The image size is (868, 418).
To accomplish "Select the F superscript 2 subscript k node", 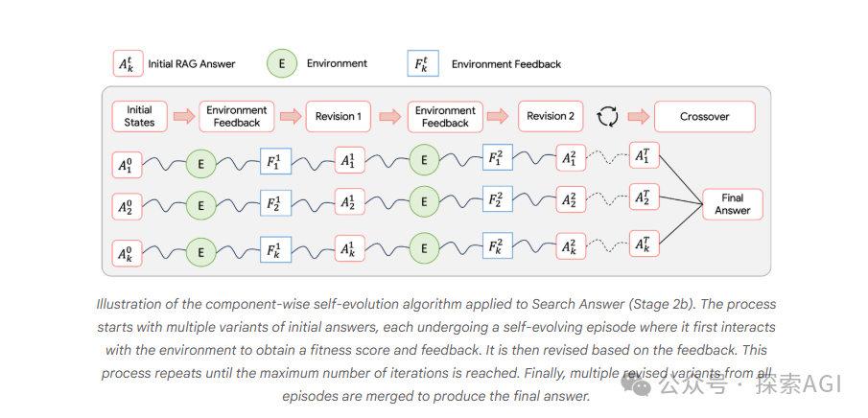I will 498,245.
